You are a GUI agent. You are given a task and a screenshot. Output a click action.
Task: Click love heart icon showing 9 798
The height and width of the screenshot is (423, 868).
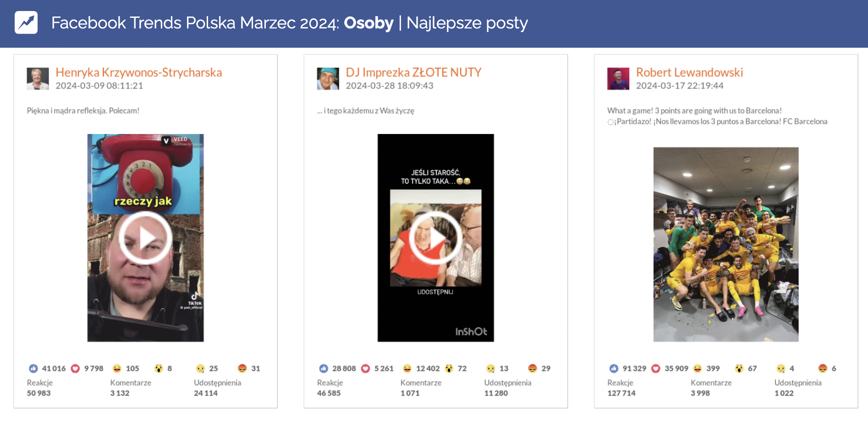click(x=76, y=368)
